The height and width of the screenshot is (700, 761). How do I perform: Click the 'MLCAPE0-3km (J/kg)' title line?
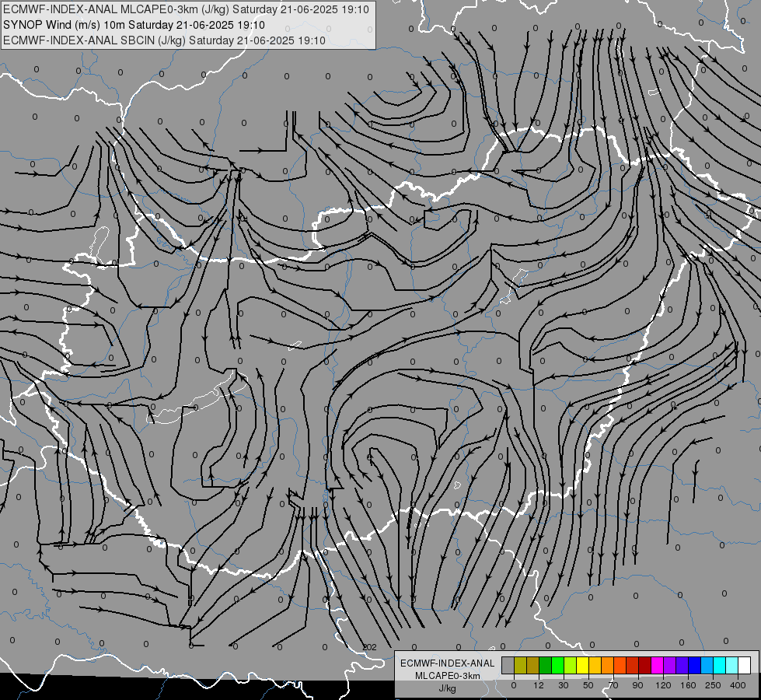point(186,9)
